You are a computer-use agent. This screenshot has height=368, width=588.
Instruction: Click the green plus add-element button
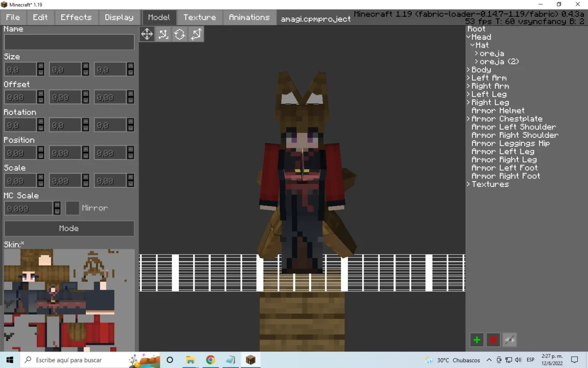[x=477, y=340]
